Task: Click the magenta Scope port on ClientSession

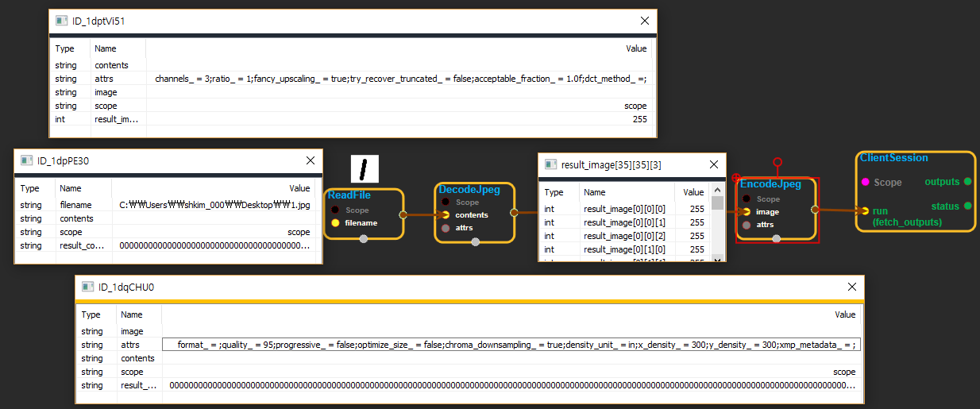Action: click(865, 182)
